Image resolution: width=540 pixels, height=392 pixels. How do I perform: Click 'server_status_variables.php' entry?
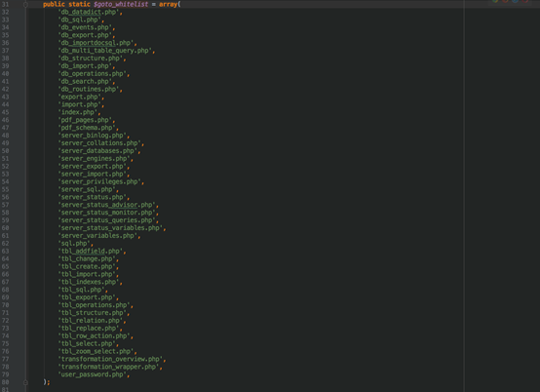[110, 228]
